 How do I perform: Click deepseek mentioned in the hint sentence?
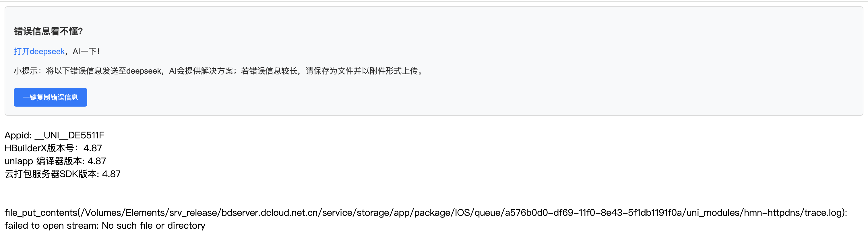tap(144, 71)
